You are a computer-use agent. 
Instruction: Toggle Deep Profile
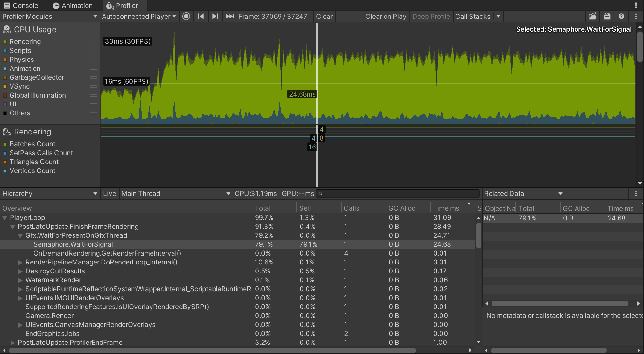(431, 16)
